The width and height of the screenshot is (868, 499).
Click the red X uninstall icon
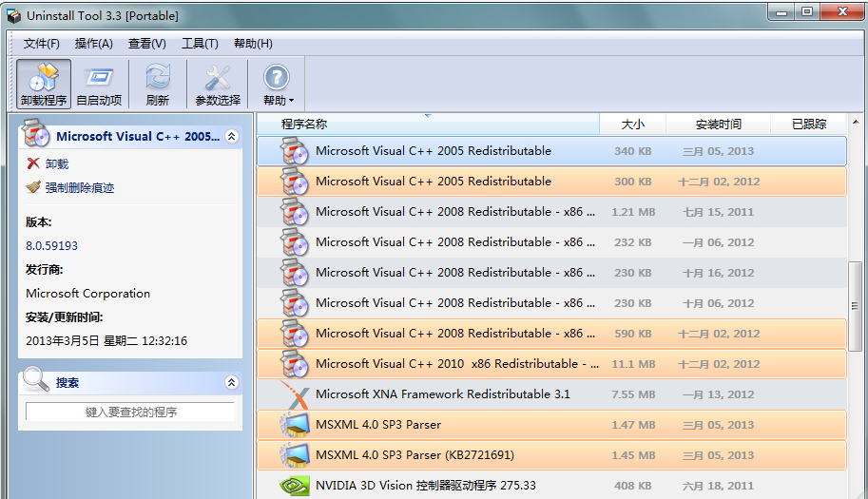coord(33,163)
